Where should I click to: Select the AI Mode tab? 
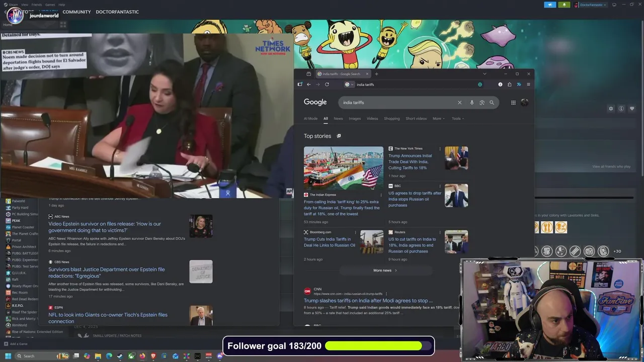(310, 119)
